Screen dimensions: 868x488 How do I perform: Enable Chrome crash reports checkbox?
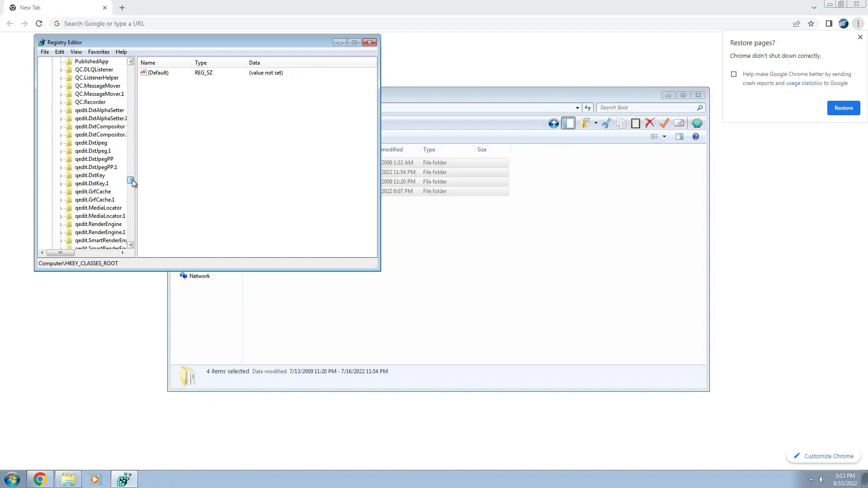[x=734, y=74]
